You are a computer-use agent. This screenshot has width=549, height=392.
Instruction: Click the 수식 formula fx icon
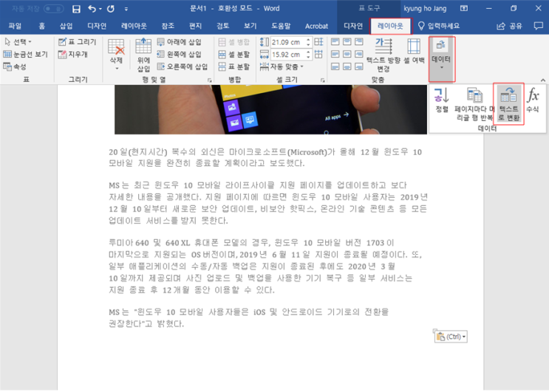point(533,100)
